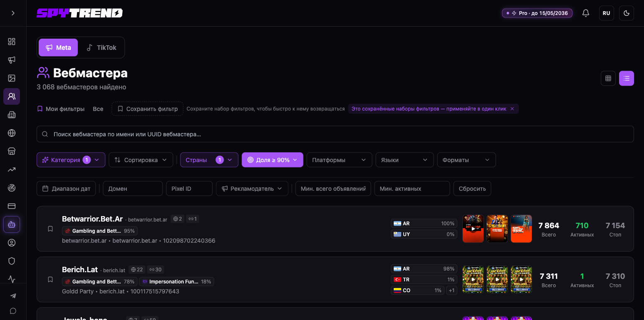Viewport: 644px width, 320px height.
Task: Open the Доля ≥ 90% dropdown
Action: 272,160
